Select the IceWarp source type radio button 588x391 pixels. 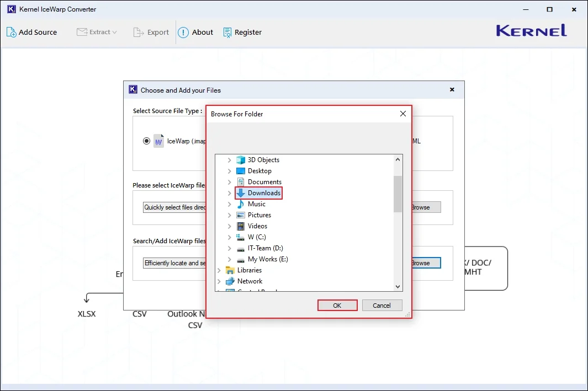(146, 141)
